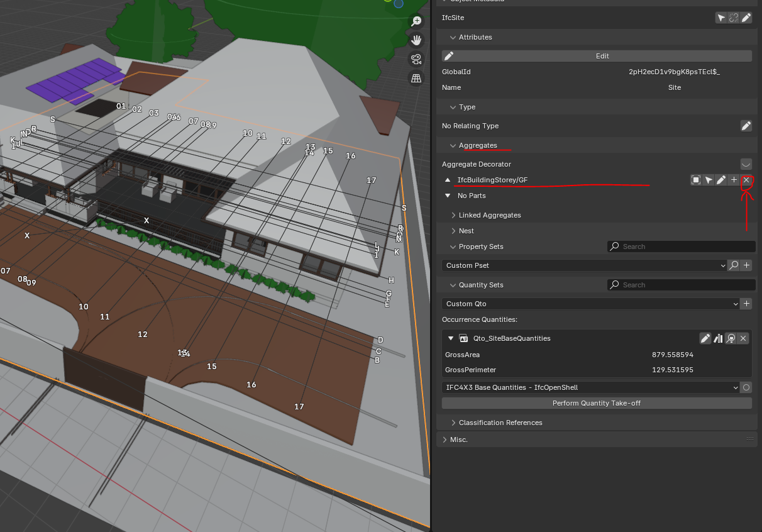Viewport: 762px width, 532px height.
Task: Click the down triangle beside No Parts
Action: pos(448,196)
